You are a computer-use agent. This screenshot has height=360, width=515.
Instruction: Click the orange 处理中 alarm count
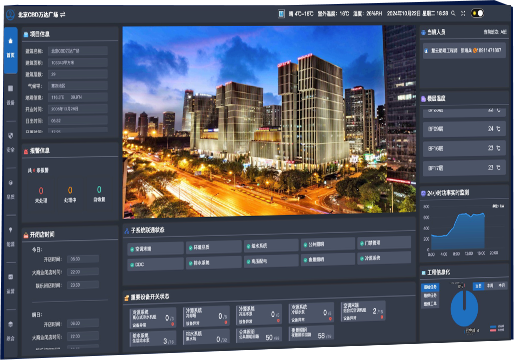[x=70, y=190]
